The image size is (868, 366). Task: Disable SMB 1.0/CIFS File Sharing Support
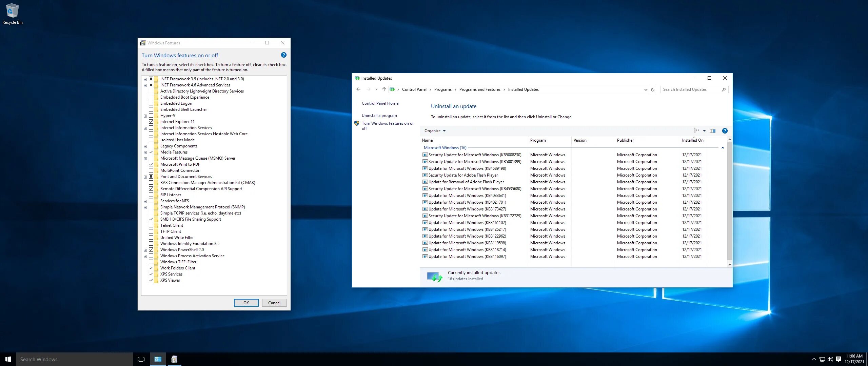[151, 219]
